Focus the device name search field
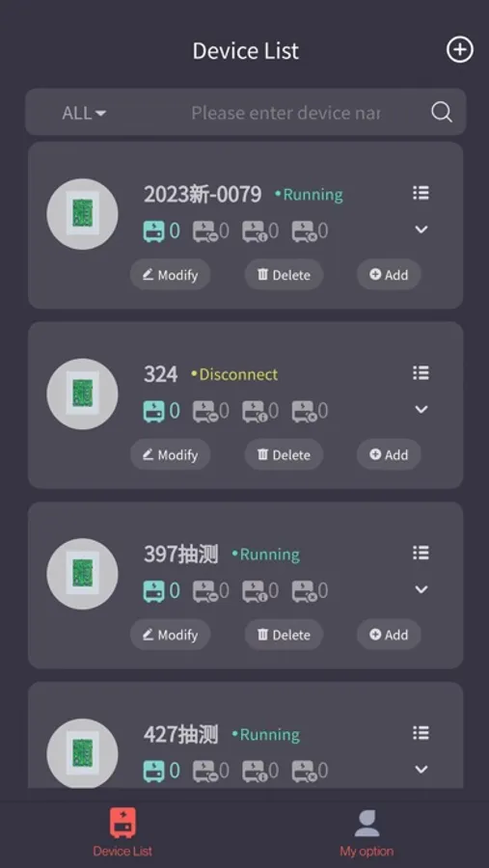The image size is (489, 868). click(x=285, y=113)
